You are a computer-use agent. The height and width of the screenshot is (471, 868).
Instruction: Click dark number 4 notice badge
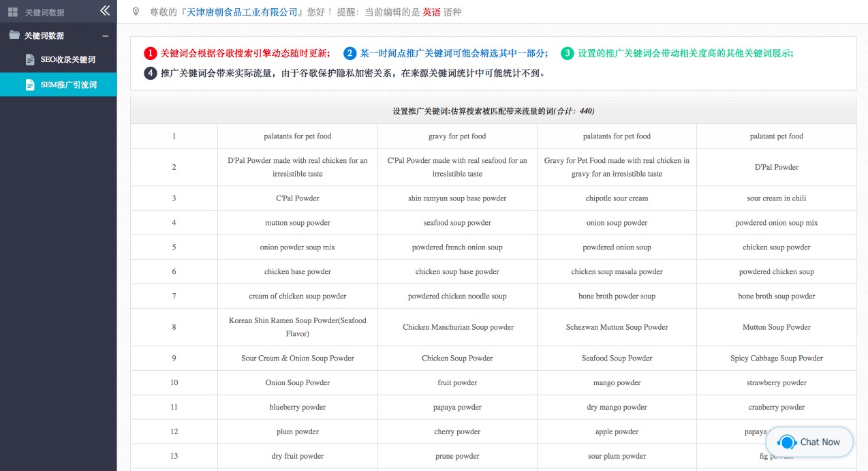click(151, 73)
